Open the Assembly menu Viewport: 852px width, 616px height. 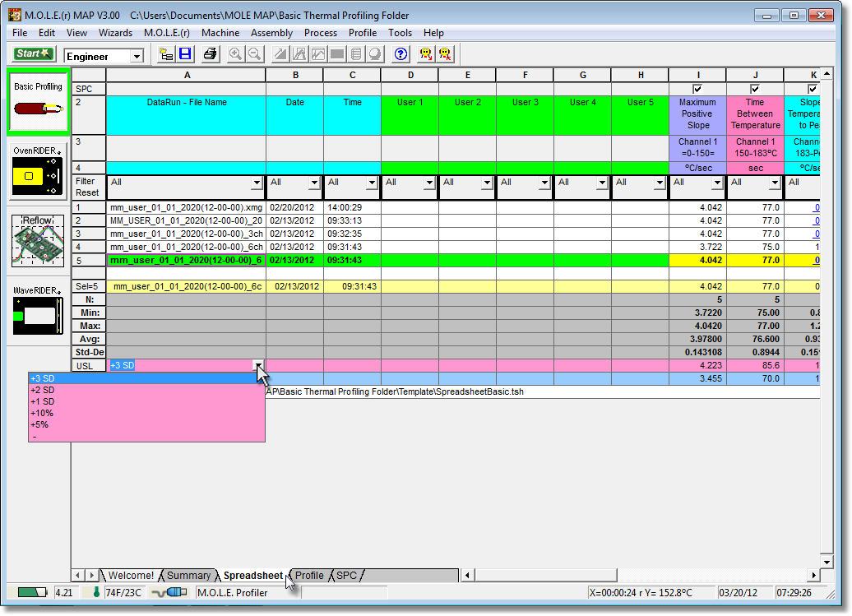pos(271,33)
